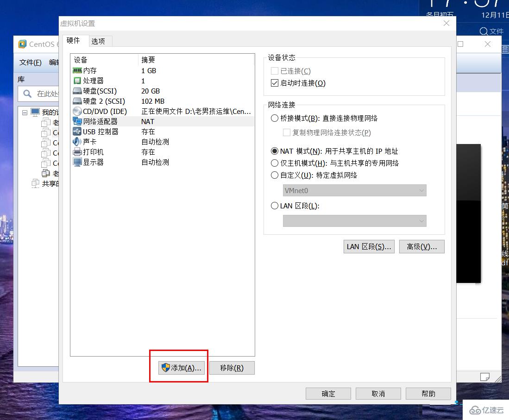The image size is (509, 420).
Task: Click the 20 GB disk summary
Action: 151,91
